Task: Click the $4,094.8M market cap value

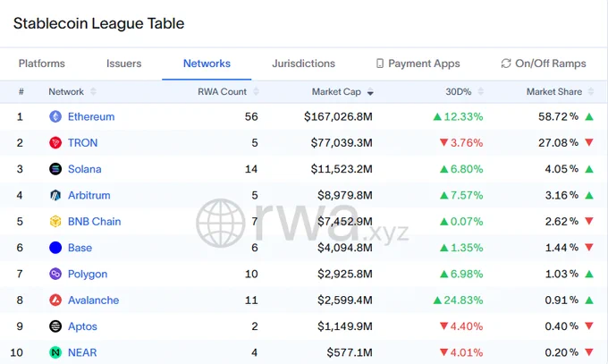Action: (345, 248)
